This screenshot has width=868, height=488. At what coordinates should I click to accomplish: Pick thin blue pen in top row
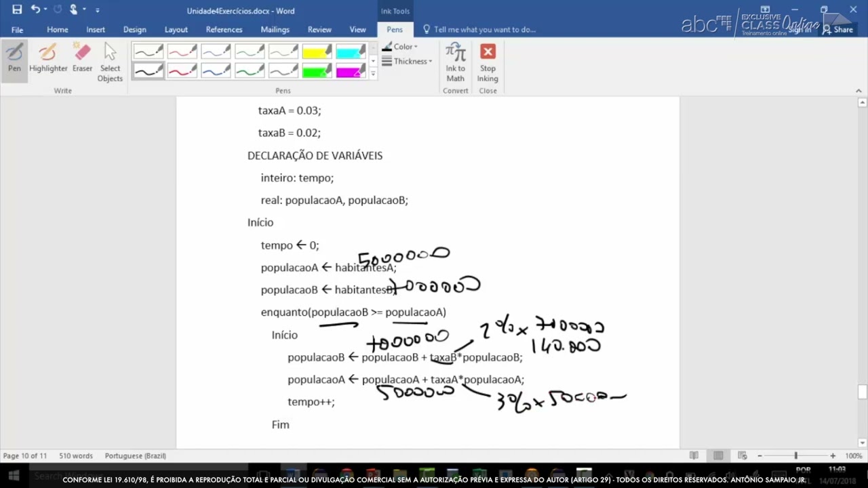(x=216, y=52)
